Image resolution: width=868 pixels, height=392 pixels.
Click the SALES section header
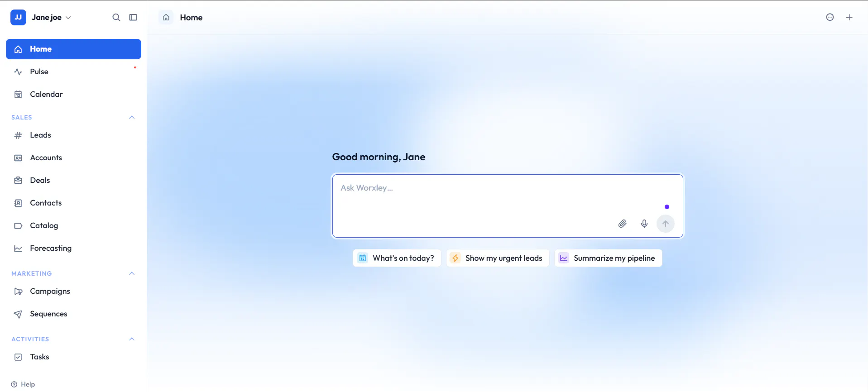tap(22, 117)
